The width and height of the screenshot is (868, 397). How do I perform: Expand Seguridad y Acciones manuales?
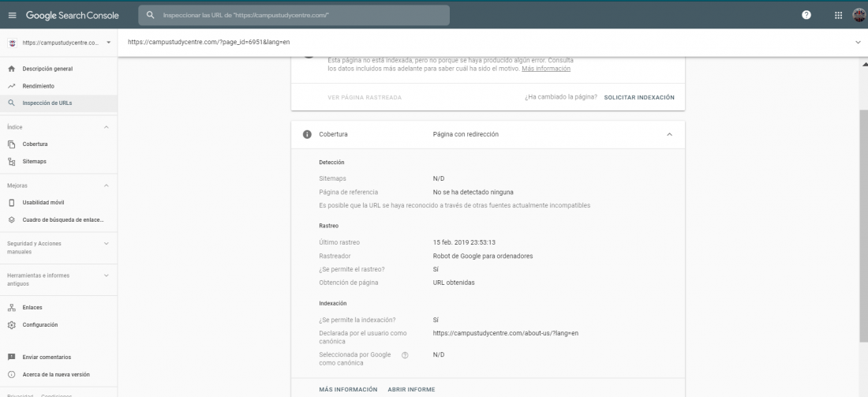click(x=107, y=244)
